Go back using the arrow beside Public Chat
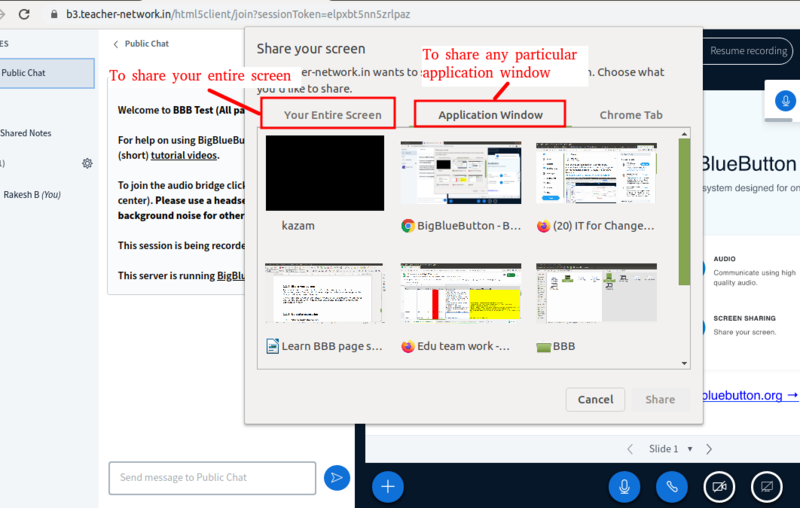 pos(116,44)
